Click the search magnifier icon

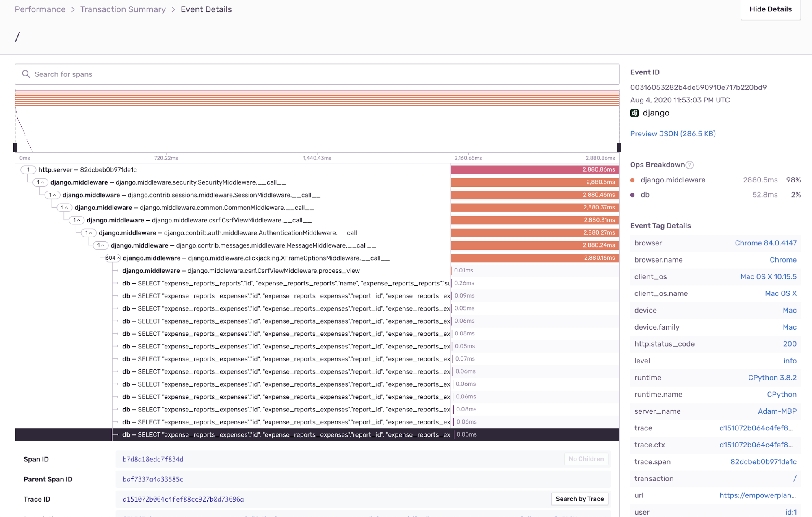[x=26, y=74]
